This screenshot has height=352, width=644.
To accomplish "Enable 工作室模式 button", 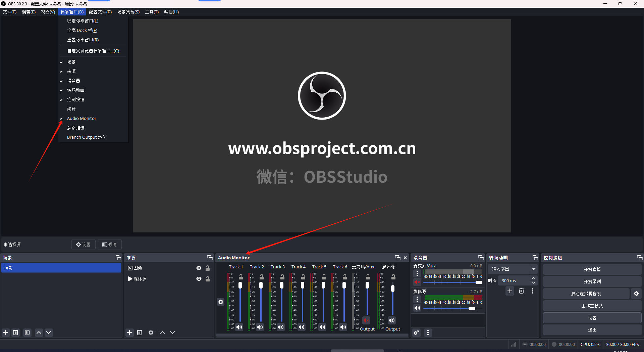I will point(592,306).
